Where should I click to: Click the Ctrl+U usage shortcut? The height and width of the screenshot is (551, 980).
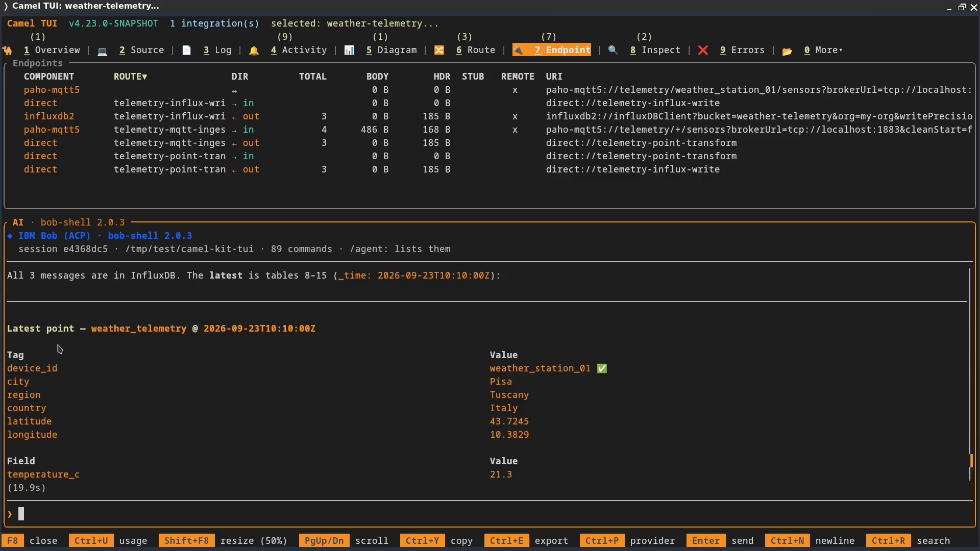coord(108,541)
